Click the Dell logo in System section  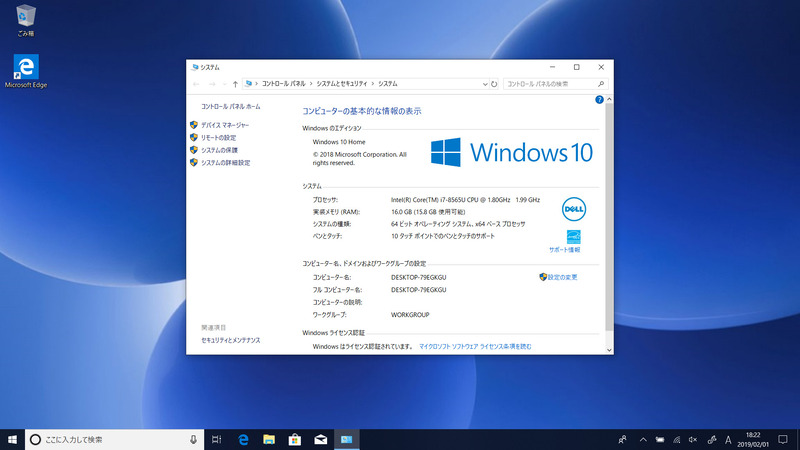(x=574, y=209)
